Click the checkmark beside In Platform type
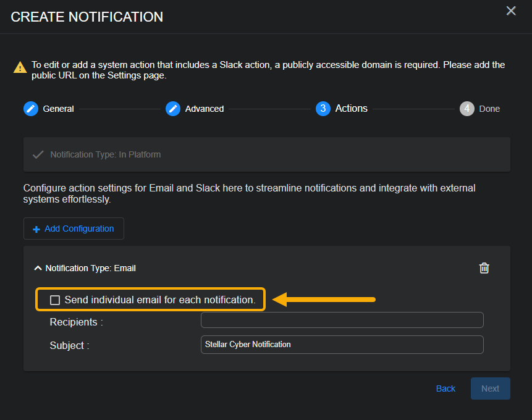The width and height of the screenshot is (532, 420). [38, 154]
